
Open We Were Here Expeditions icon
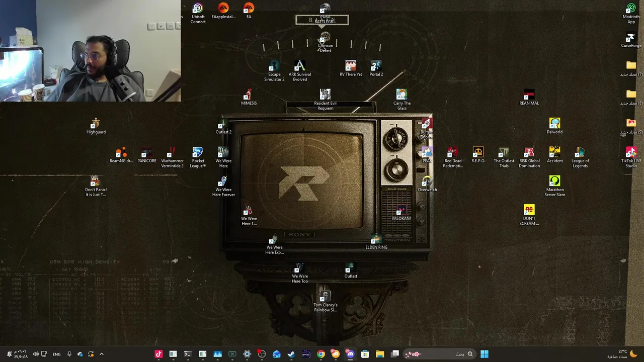coord(274,243)
